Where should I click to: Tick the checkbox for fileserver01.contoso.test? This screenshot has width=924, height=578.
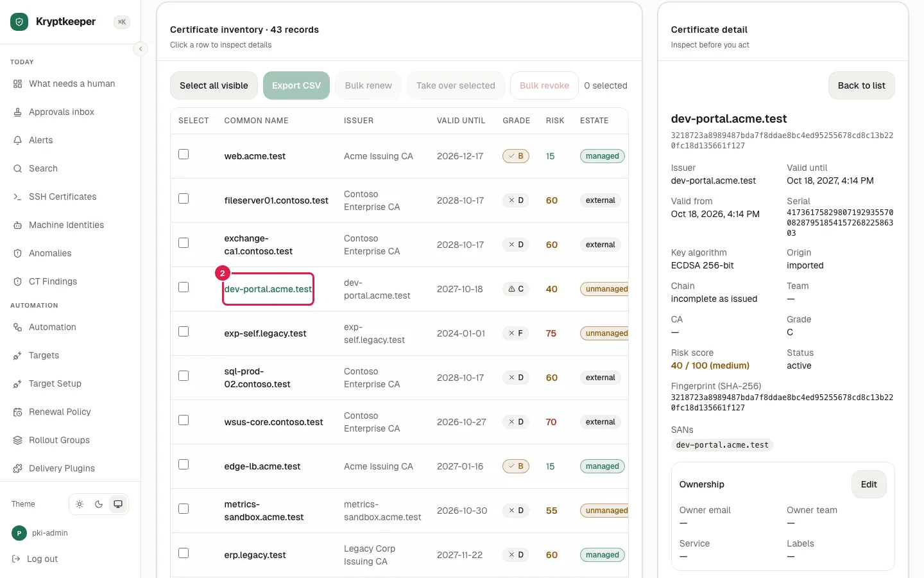coord(184,198)
